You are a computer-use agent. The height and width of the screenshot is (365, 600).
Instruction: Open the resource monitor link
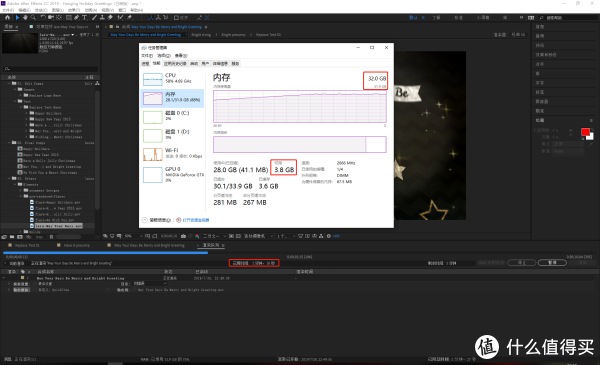(x=193, y=220)
